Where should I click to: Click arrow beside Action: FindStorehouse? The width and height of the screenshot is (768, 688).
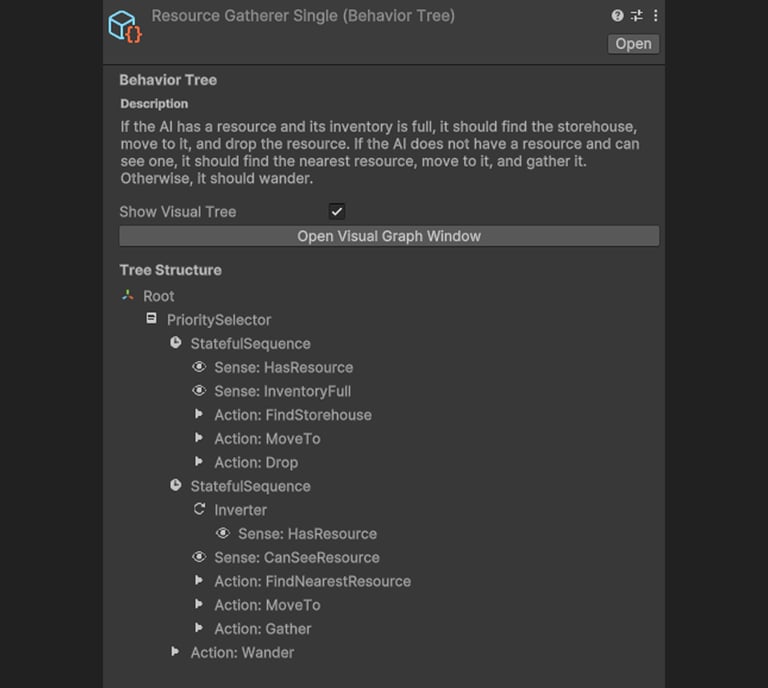[199, 414]
